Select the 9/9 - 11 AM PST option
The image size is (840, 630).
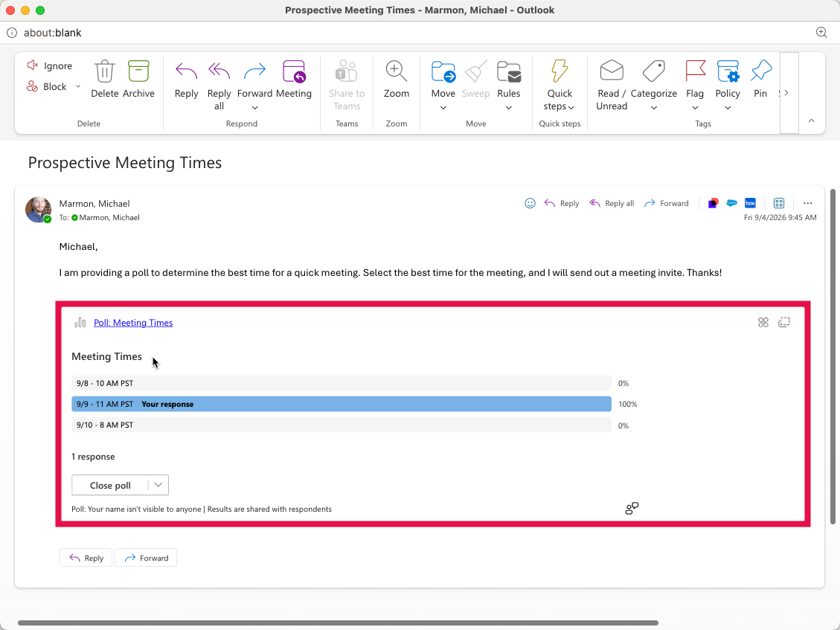(x=342, y=404)
